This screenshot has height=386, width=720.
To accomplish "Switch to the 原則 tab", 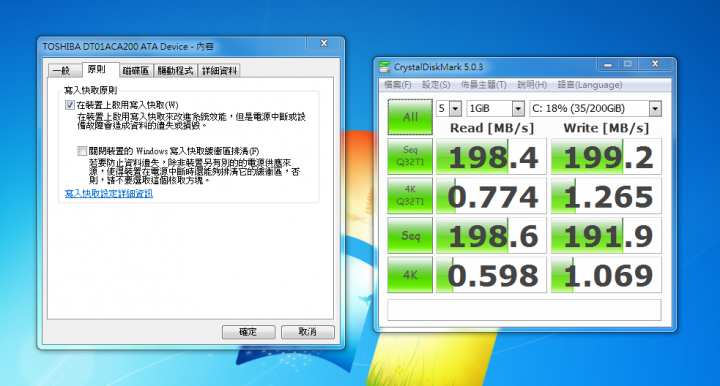I will click(x=96, y=69).
